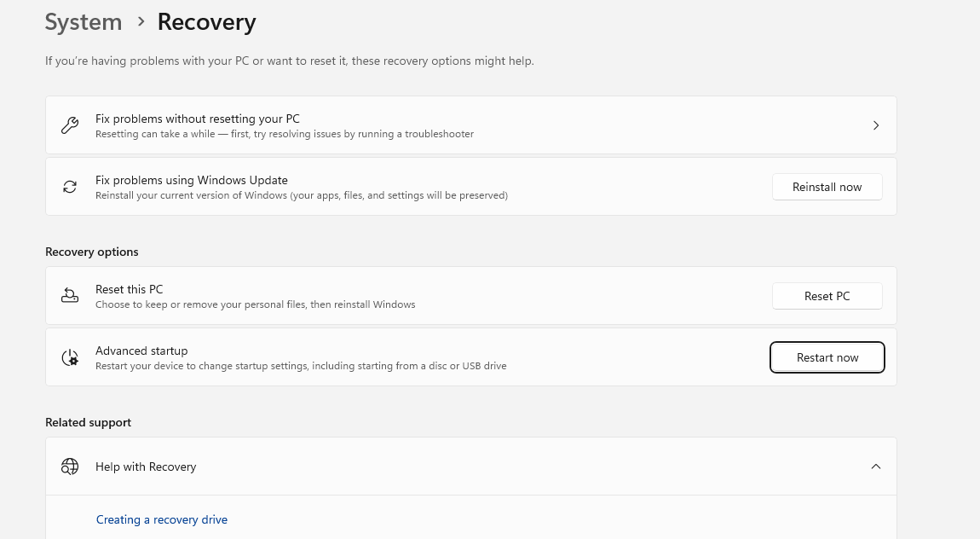
Task: Go back to System in breadcrumb
Action: [x=84, y=22]
